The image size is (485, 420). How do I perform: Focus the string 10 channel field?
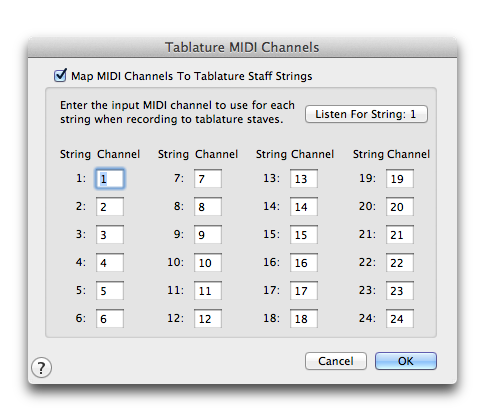(x=208, y=263)
